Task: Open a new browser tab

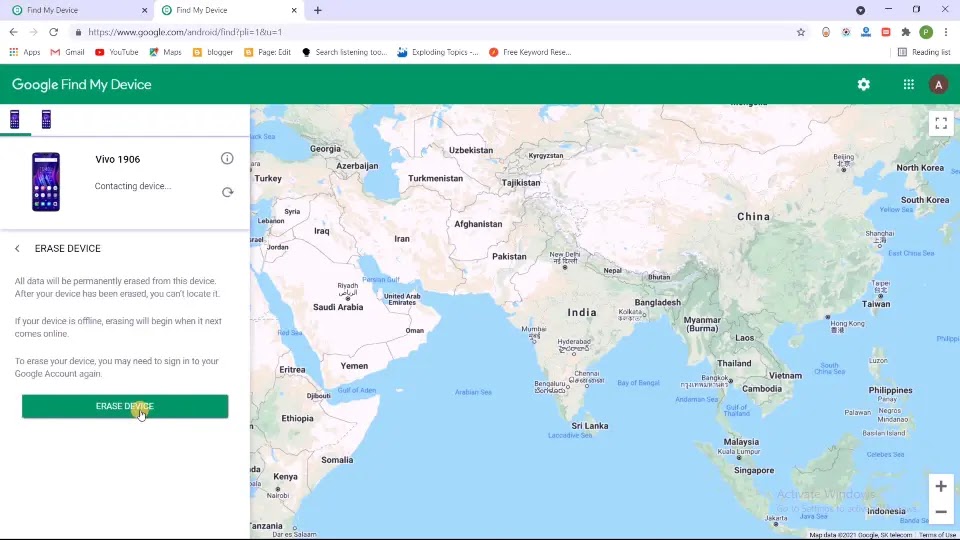Action: [x=318, y=10]
